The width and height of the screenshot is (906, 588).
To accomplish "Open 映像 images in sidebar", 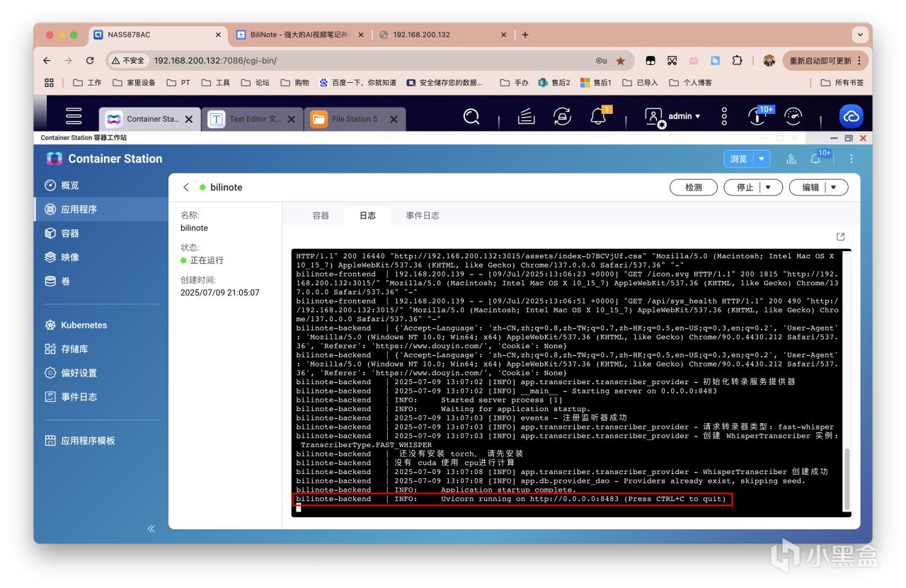I will click(x=101, y=258).
